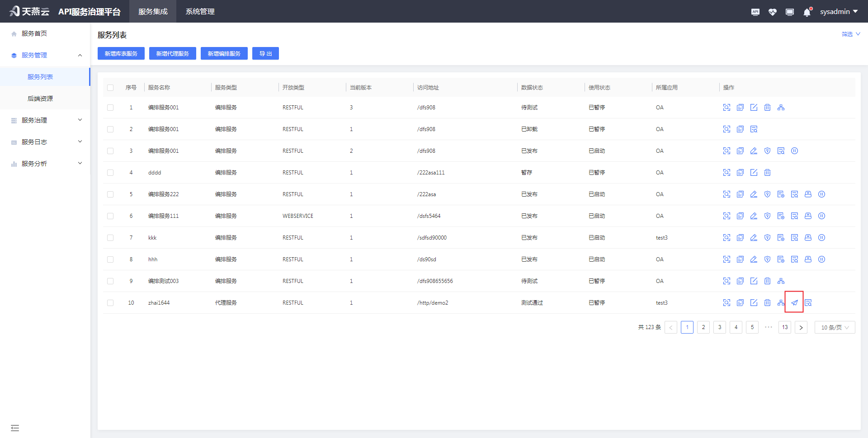Expand the 服务治理 sidebar menu
Image resolution: width=868 pixels, height=438 pixels.
pyautogui.click(x=45, y=120)
